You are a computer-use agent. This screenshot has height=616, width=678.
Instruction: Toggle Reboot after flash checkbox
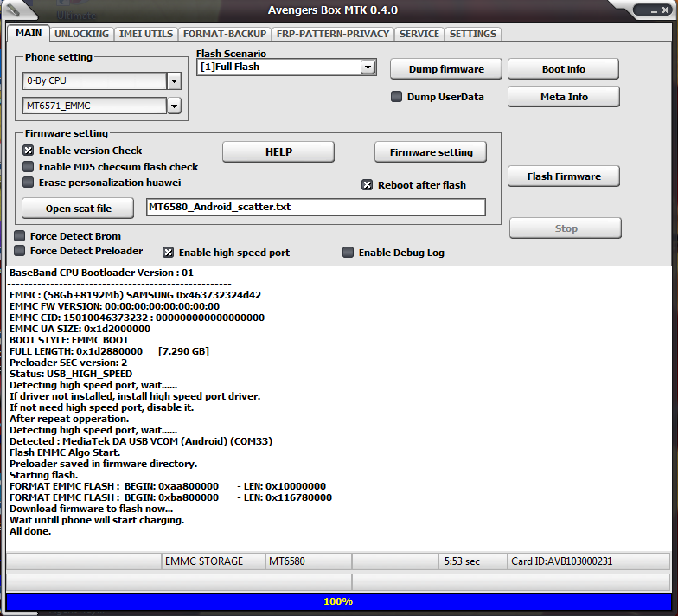(x=367, y=185)
